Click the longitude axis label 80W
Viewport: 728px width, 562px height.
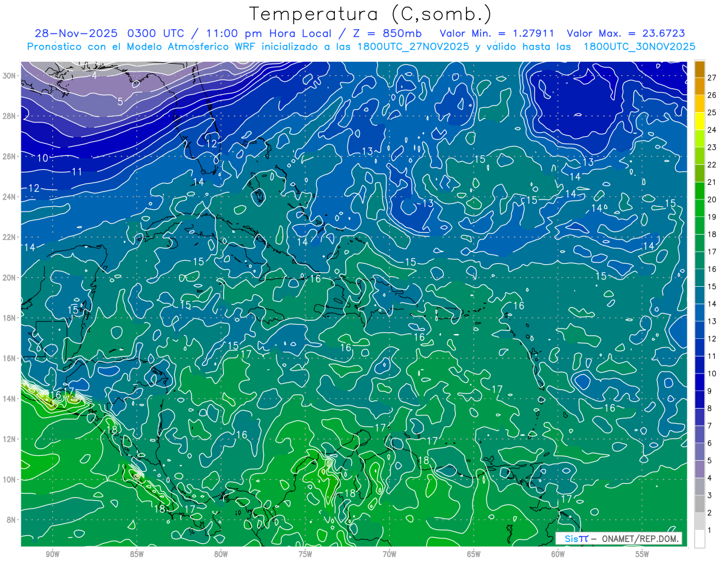pyautogui.click(x=221, y=554)
